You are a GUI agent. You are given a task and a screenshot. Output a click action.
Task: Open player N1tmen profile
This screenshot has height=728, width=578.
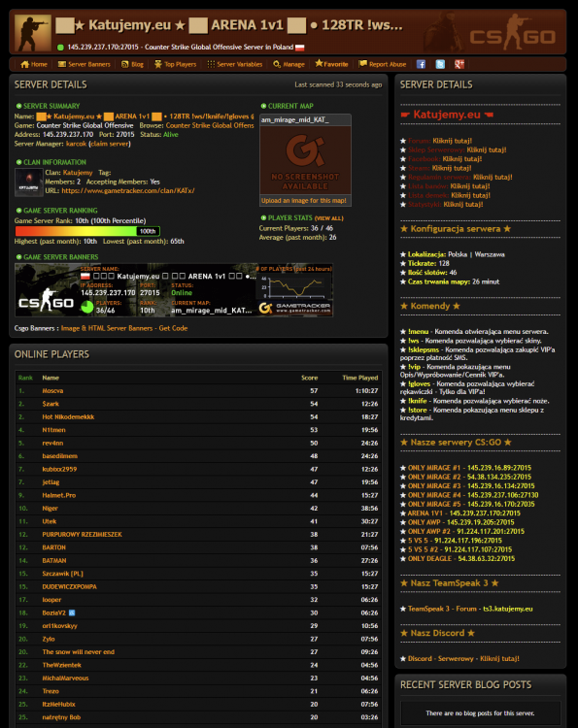click(x=53, y=430)
